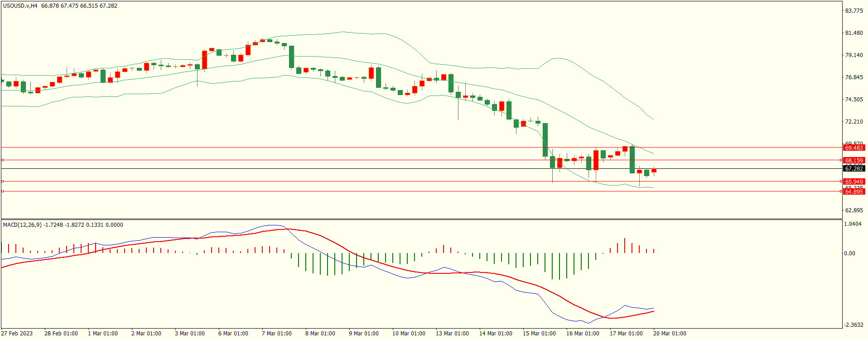The image size is (868, 339).
Task: Click the 79.140 price scale value
Action: [854, 55]
